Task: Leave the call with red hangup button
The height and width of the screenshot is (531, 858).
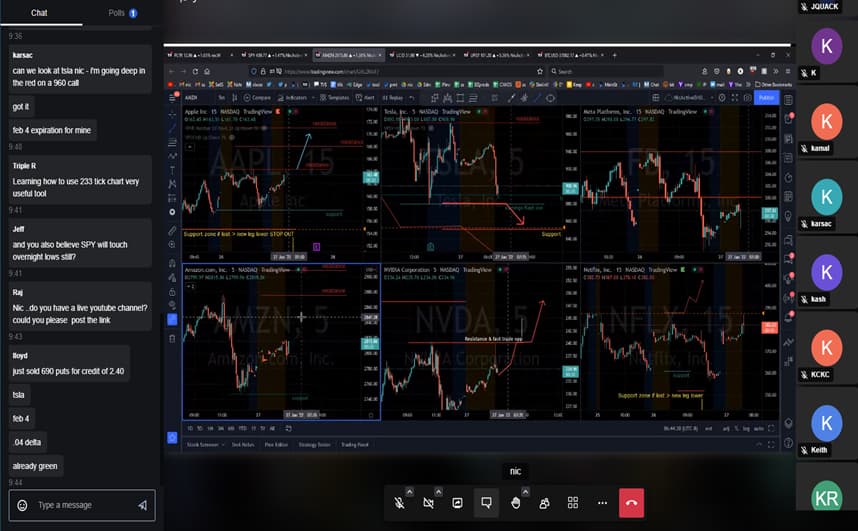Action: click(631, 503)
